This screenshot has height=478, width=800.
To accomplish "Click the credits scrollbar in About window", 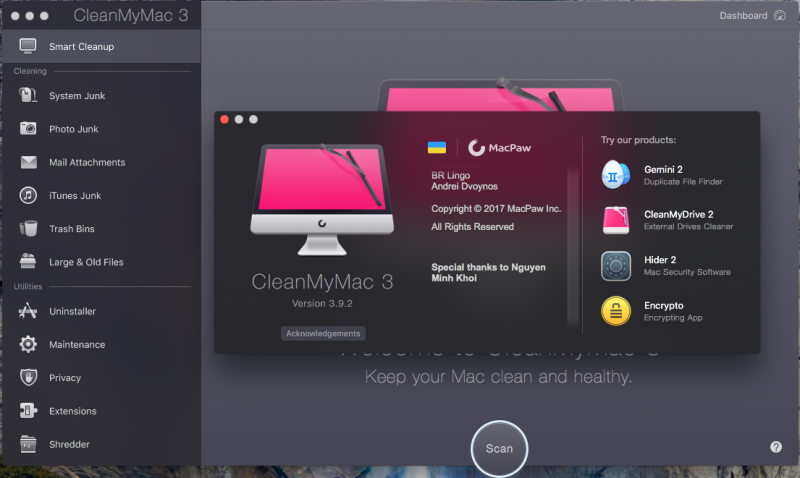I will 573,247.
